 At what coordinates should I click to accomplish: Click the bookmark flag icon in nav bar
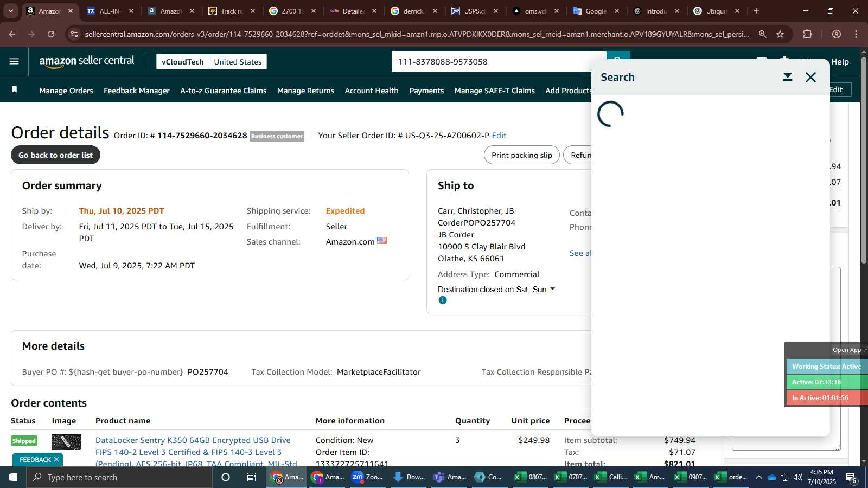[x=15, y=89]
